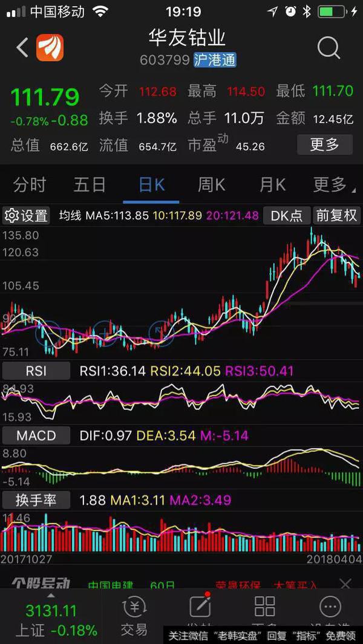Tap the 20171027 start date label

pyautogui.click(x=26, y=559)
